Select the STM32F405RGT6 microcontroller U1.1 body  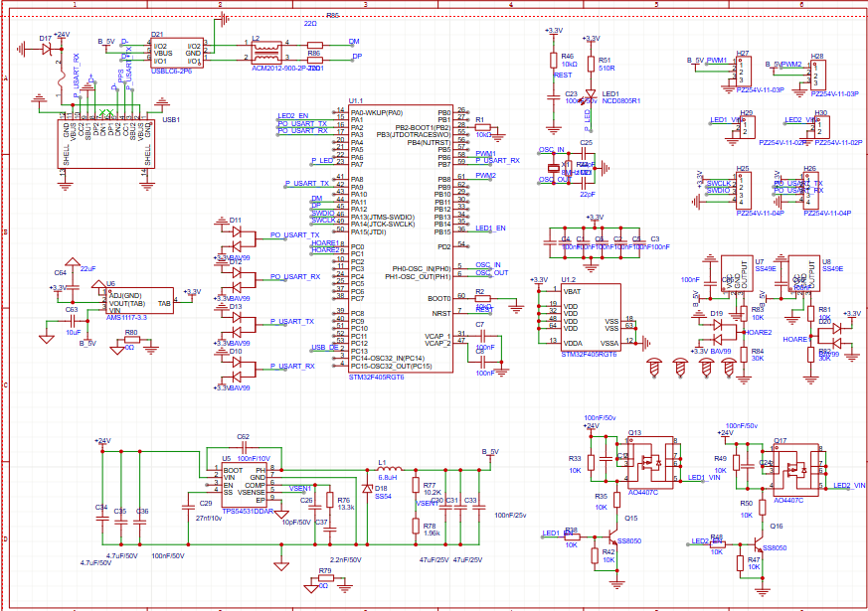[400, 238]
